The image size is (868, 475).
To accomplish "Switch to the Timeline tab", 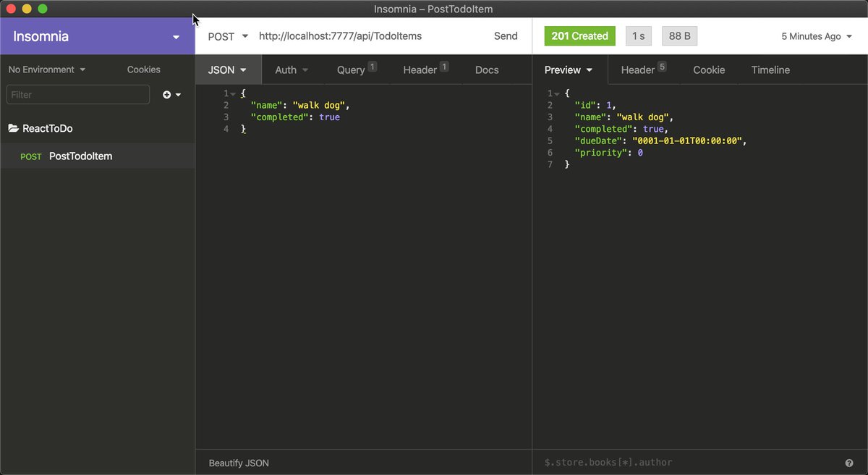I will coord(770,70).
